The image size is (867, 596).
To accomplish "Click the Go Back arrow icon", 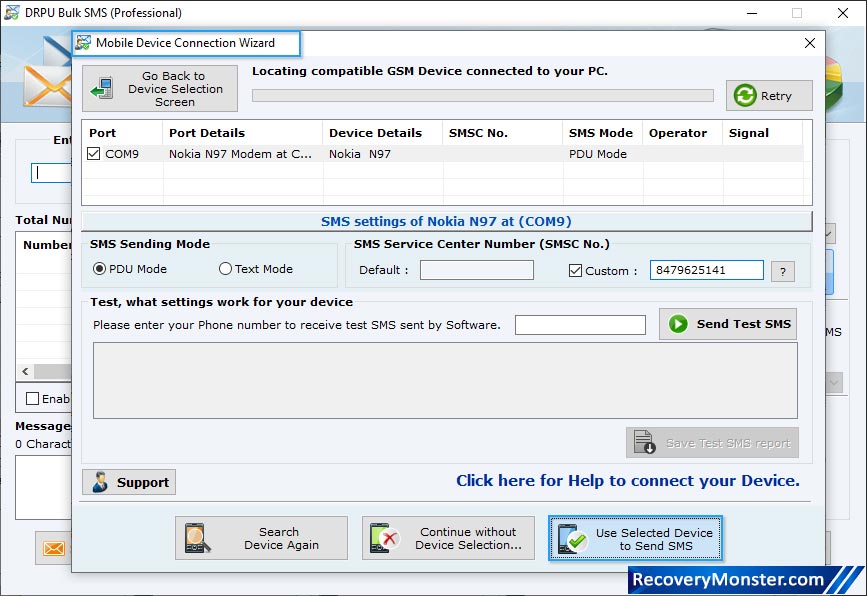I will [x=100, y=87].
